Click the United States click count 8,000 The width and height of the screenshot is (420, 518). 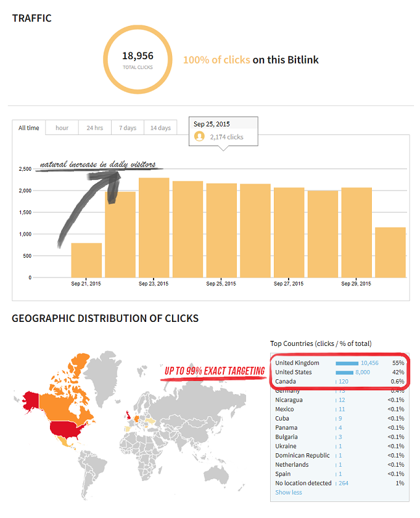click(362, 372)
